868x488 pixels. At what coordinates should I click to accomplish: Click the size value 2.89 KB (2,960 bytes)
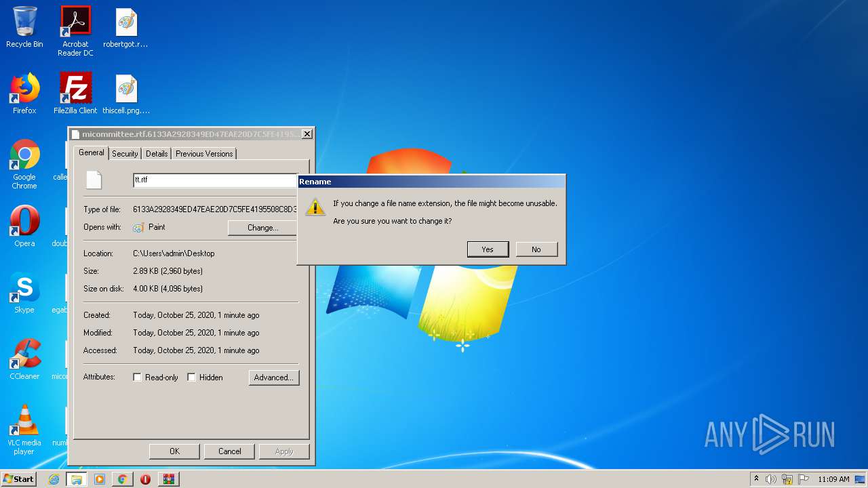[x=167, y=271]
